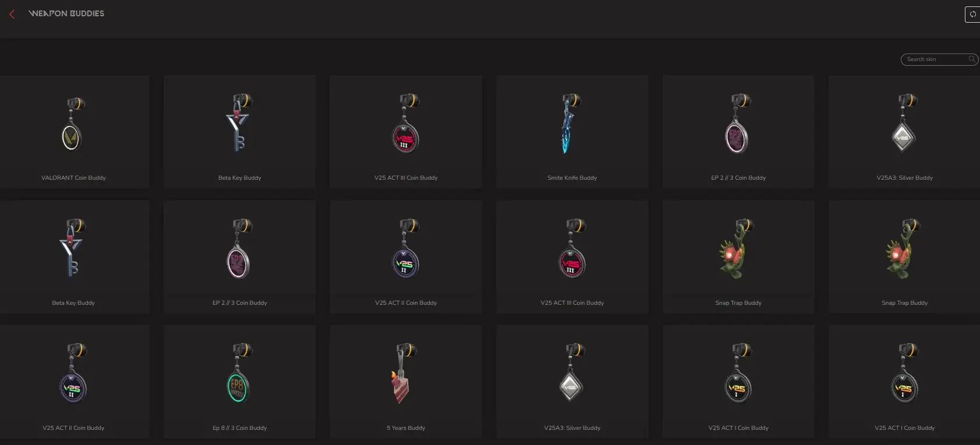The height and width of the screenshot is (445, 980).
Task: Click the WEAPON BUDDIES header title
Action: [66, 13]
